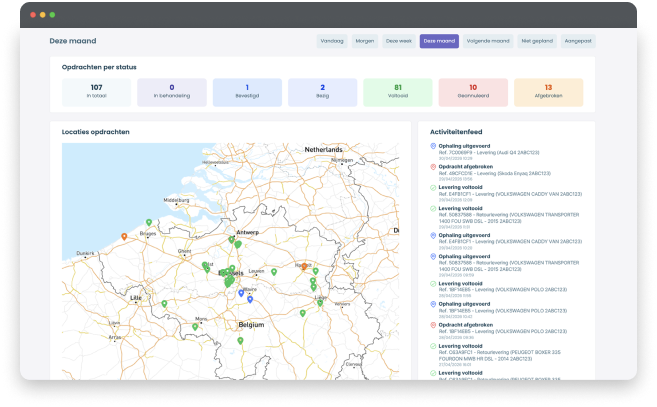The width and height of the screenshot is (657, 407).
Task: Select the Morgen filter tab
Action: coord(365,41)
